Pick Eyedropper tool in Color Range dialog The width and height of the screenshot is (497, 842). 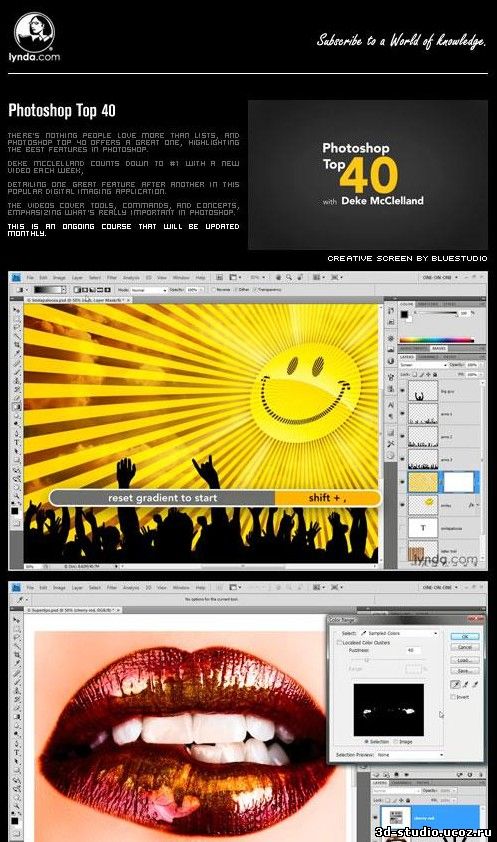(456, 684)
